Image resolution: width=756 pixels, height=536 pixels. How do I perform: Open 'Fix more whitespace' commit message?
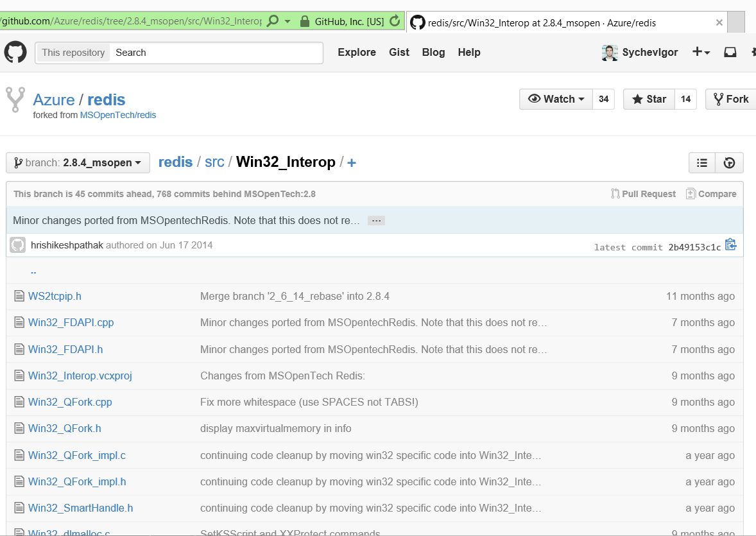click(309, 402)
